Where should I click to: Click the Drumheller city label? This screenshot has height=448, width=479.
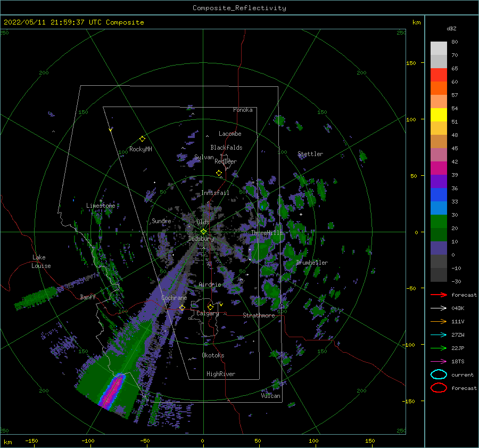312,263
